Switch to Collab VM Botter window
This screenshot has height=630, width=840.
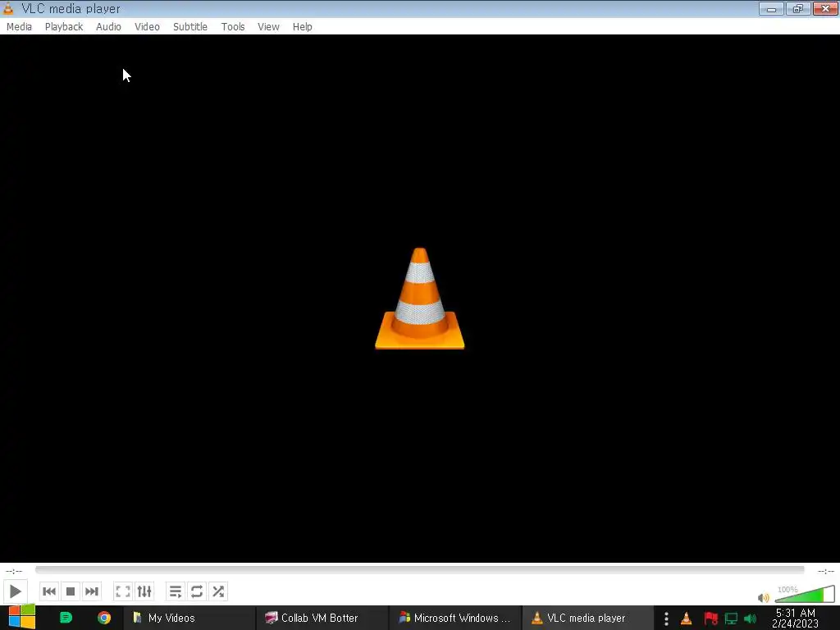coord(322,618)
